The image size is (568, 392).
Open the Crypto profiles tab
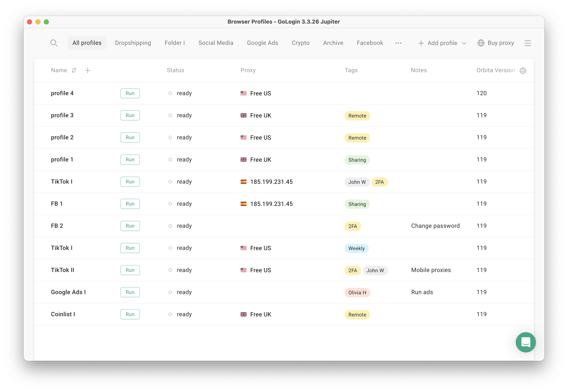tap(300, 43)
